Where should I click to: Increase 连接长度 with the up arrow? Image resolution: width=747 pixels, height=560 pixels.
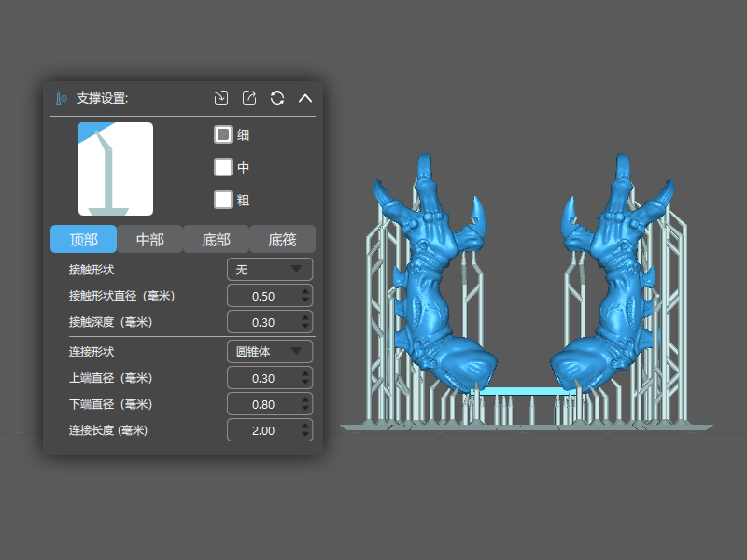click(306, 426)
